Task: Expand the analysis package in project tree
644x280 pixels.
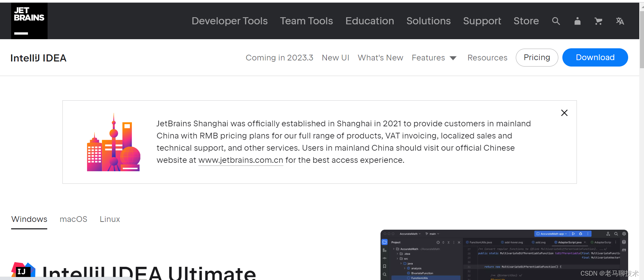Action: coord(405,268)
